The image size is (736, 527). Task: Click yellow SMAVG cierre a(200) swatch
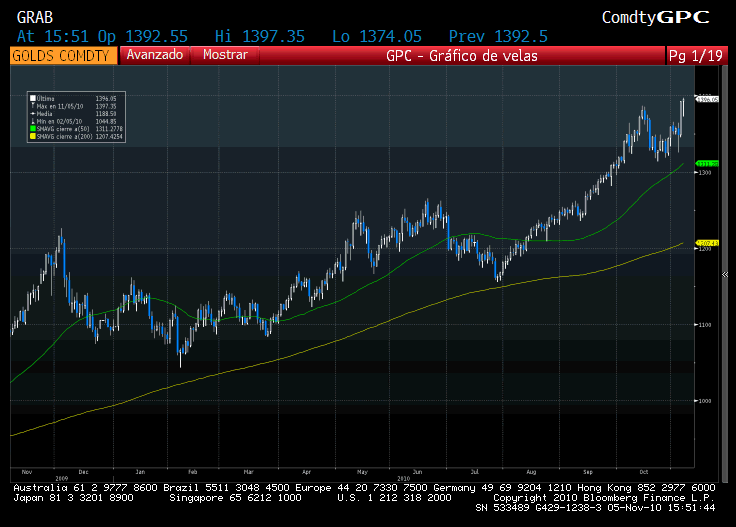33,136
